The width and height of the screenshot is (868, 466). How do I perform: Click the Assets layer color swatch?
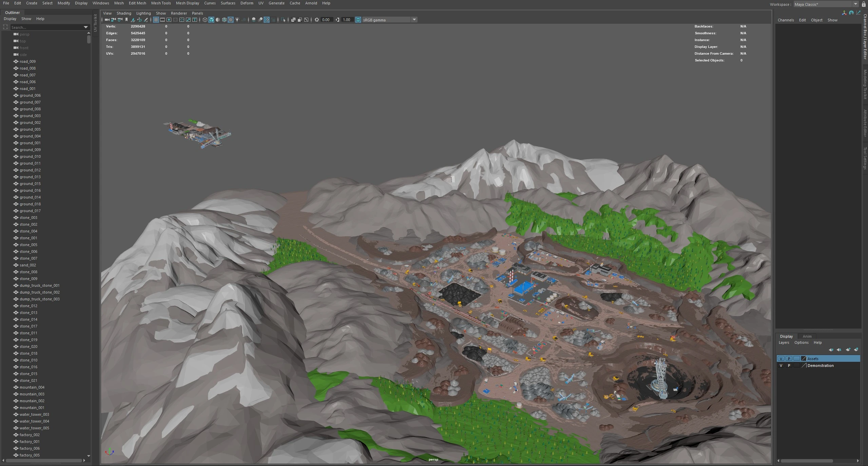click(804, 359)
